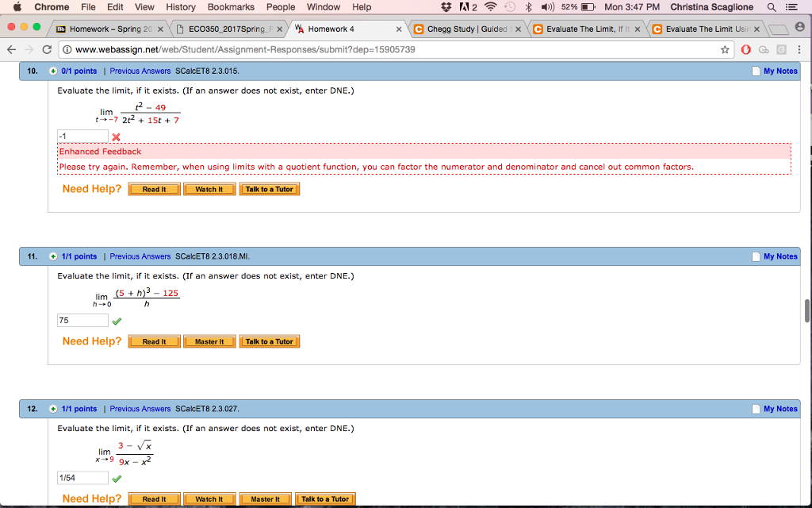
Task: Expand question 10 plus icon
Action: [x=53, y=71]
